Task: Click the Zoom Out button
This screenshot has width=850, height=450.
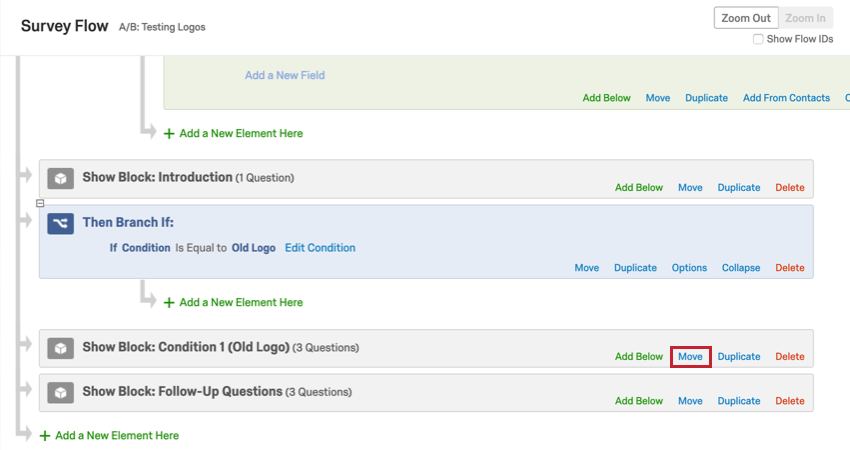Action: click(746, 18)
